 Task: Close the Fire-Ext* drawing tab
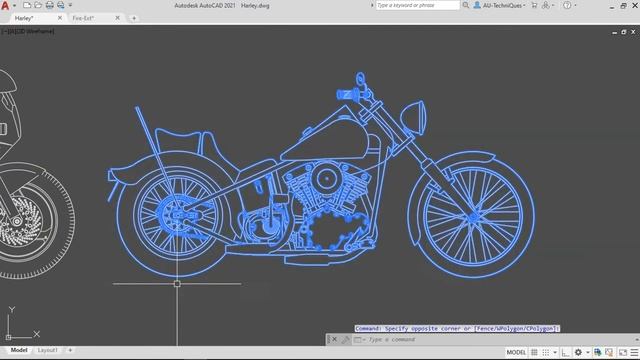click(x=118, y=18)
